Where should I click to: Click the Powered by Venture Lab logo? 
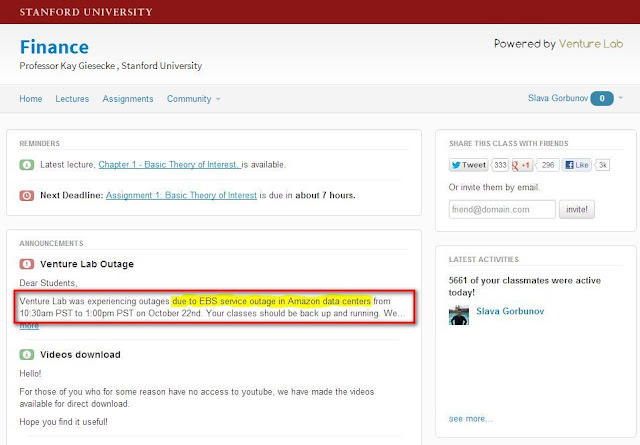click(558, 44)
